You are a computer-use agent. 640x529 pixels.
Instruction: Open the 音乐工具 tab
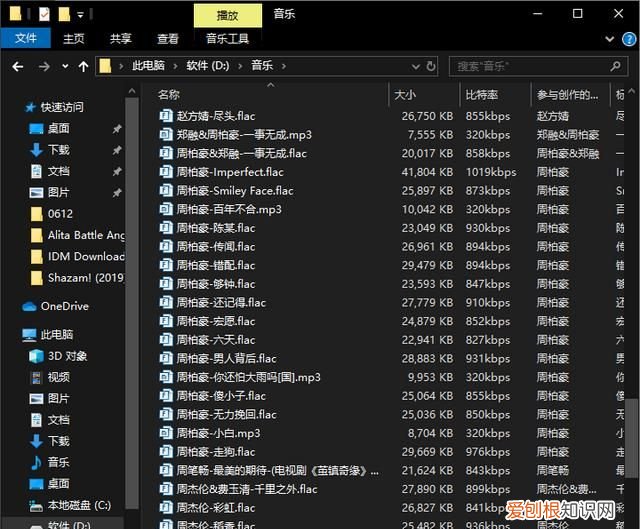(227, 38)
